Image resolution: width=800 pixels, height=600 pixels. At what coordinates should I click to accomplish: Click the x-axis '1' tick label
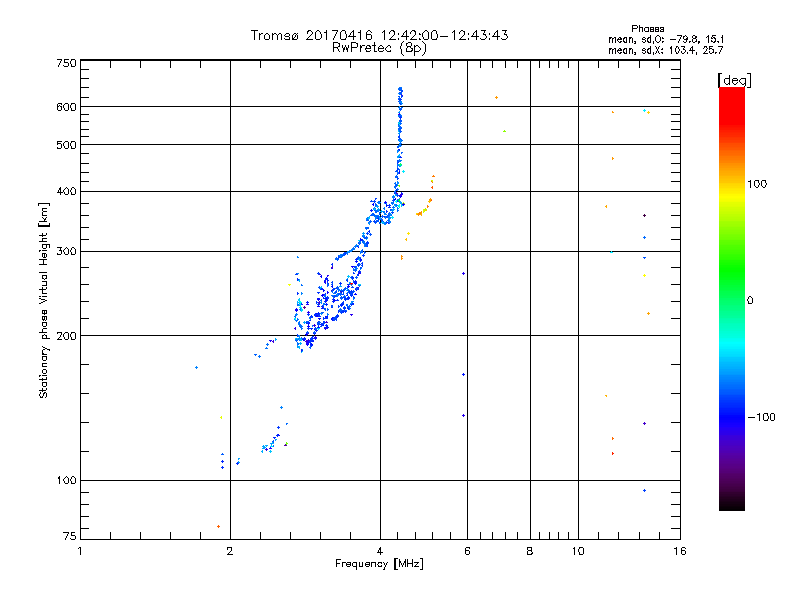tap(80, 551)
